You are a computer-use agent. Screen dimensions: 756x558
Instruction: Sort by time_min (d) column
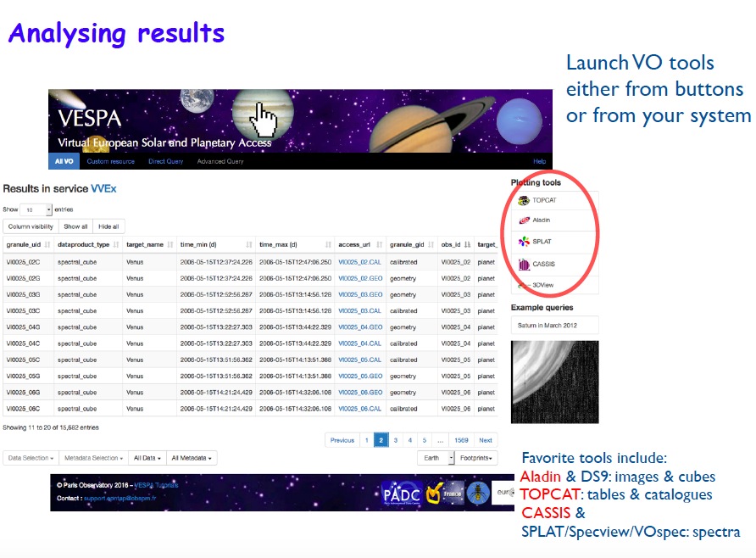216,244
